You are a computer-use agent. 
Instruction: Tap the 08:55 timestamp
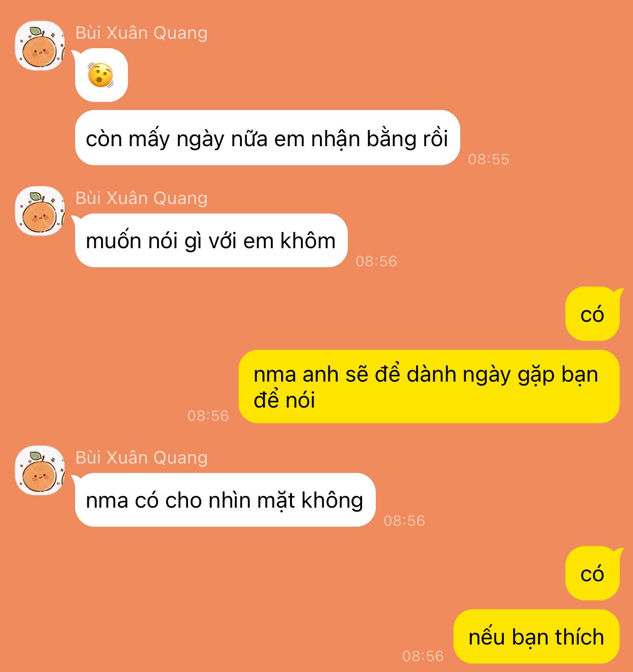(x=489, y=159)
